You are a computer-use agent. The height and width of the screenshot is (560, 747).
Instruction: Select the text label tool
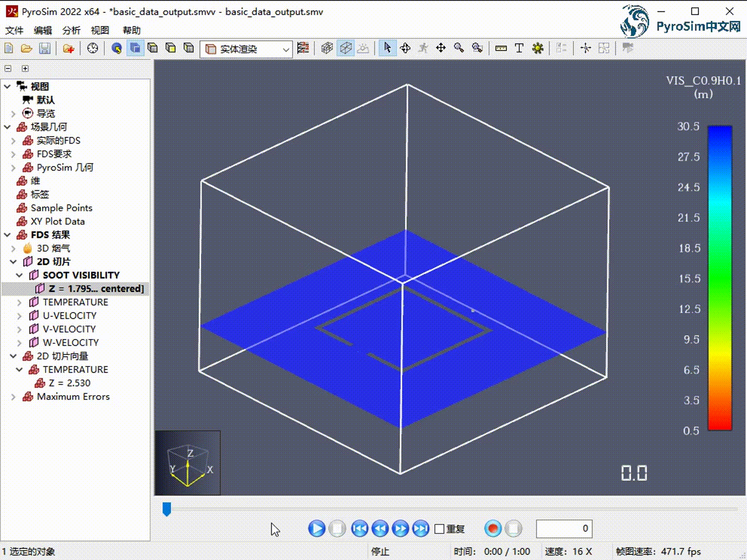pyautogui.click(x=519, y=48)
